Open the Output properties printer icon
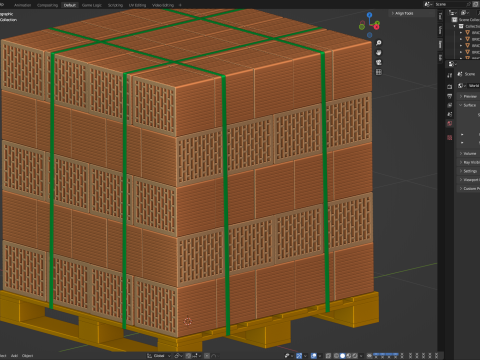480x360 pixels. click(450, 96)
